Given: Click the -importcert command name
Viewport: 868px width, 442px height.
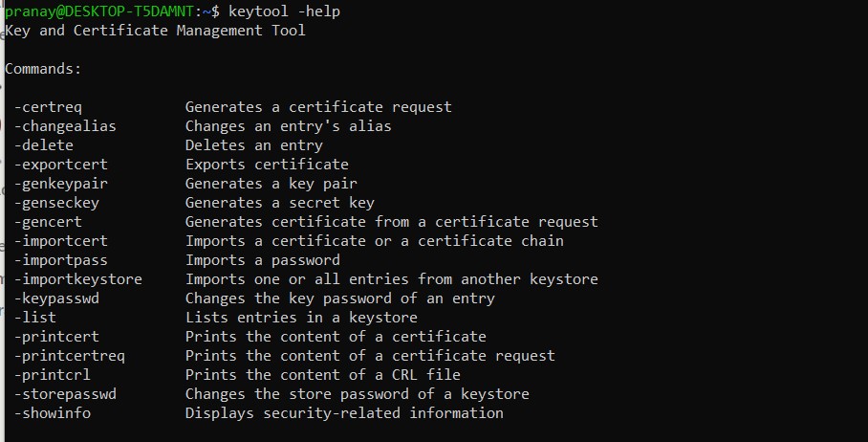Looking at the screenshot, I should tap(60, 241).
